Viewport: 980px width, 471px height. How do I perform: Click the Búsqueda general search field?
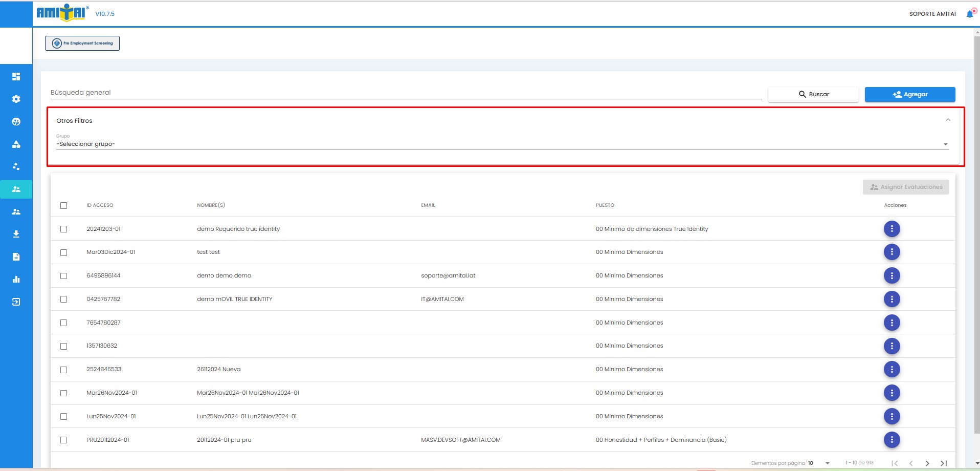tap(405, 93)
